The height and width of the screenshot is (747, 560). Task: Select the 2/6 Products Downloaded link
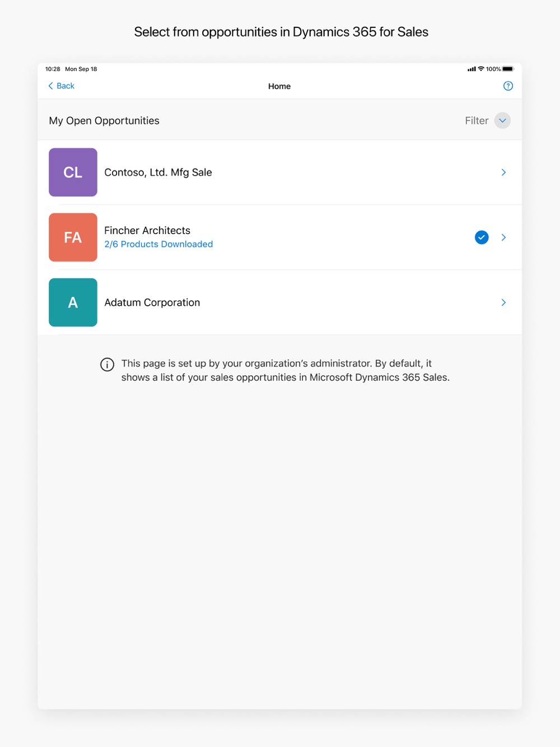pyautogui.click(x=158, y=244)
